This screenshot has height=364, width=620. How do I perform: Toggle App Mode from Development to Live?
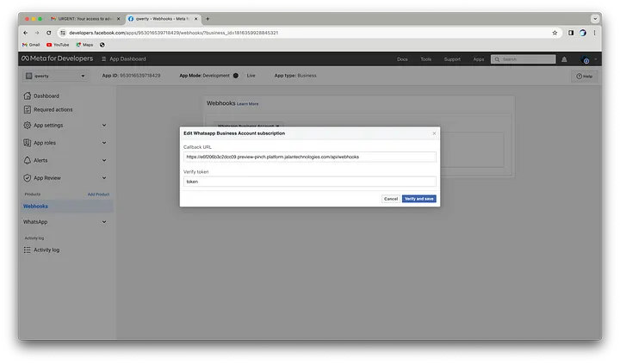236,76
